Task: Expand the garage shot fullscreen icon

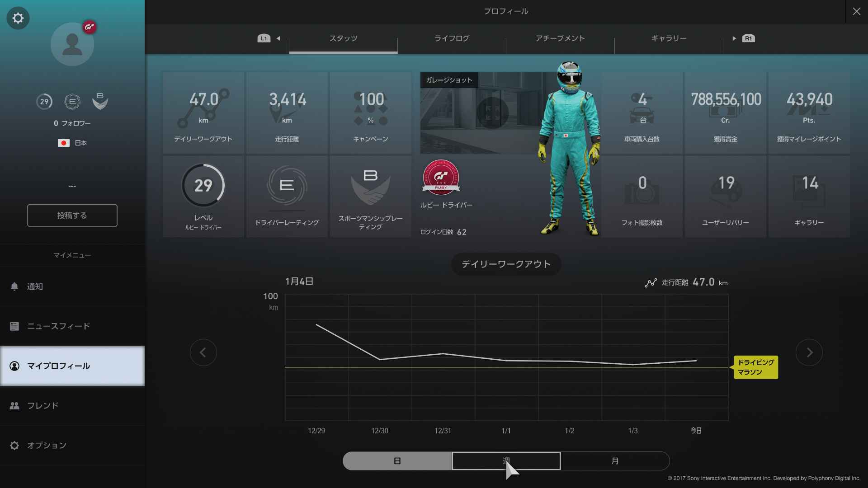Action: (x=492, y=113)
